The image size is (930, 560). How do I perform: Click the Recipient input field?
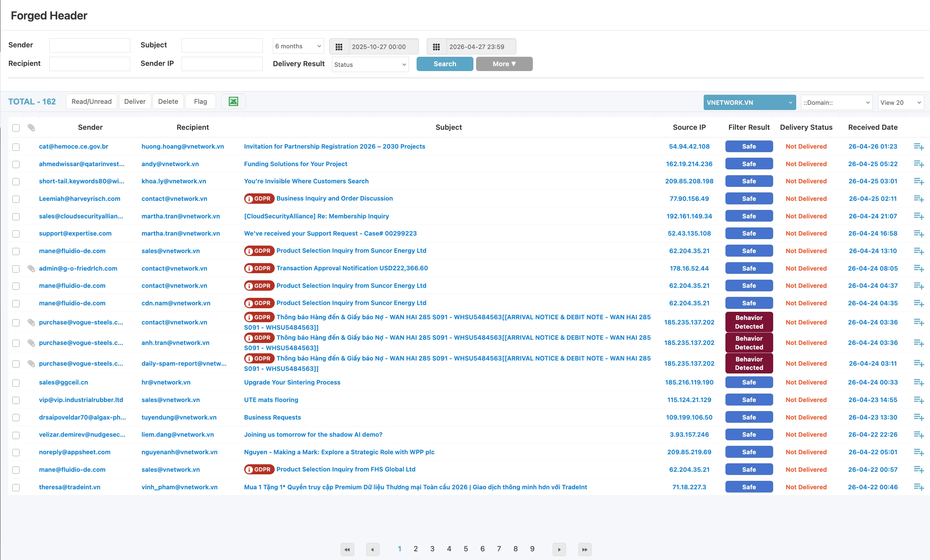point(89,64)
